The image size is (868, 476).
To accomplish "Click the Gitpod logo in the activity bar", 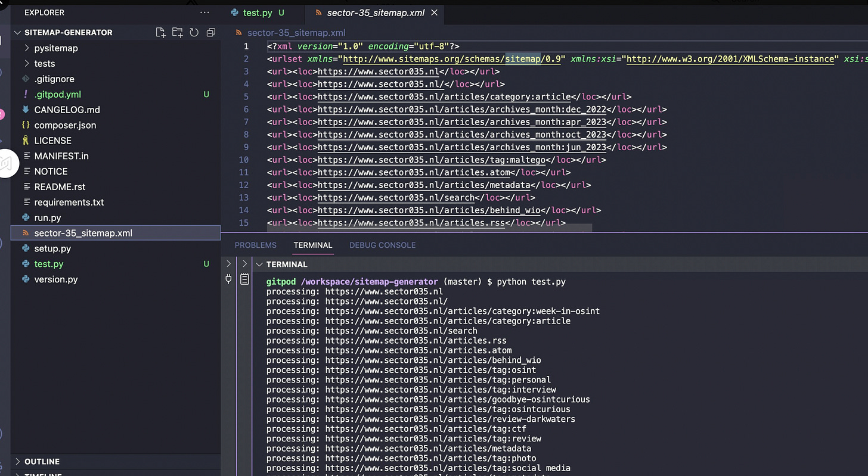I will [6, 163].
